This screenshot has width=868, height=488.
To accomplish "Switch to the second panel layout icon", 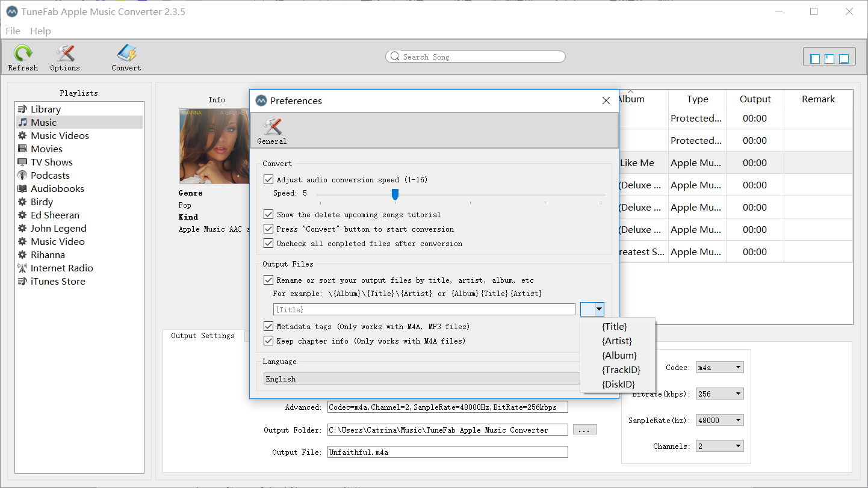I will (x=829, y=58).
